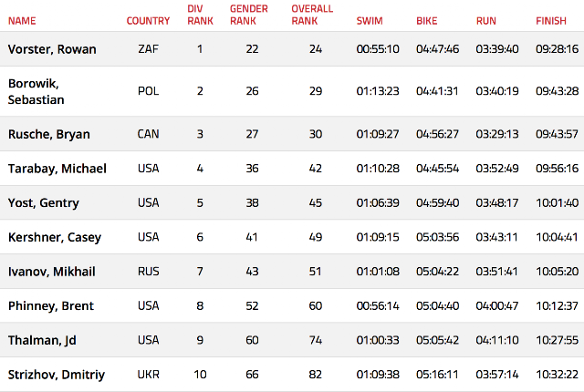Select the Rusche, Bryan row name

pos(49,134)
